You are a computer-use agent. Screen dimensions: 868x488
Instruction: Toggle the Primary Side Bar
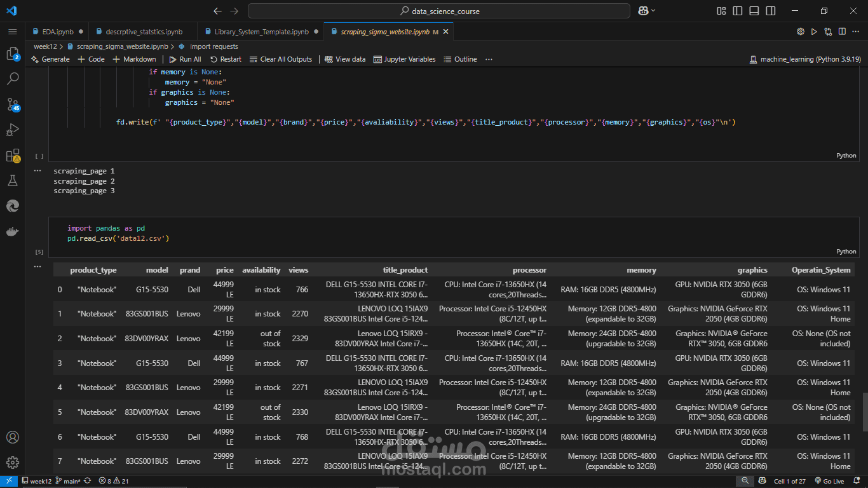tap(738, 11)
